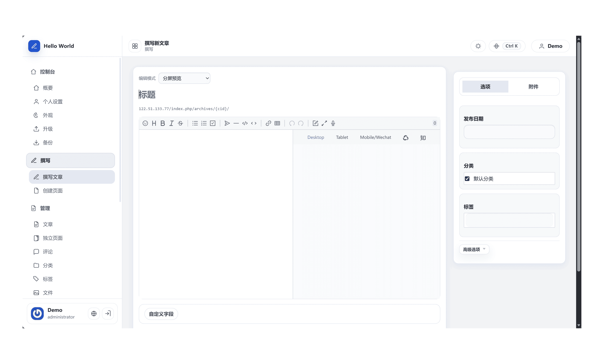Viewport: 604px width, 364px height.
Task: Toggle sidebar with grid menu button
Action: pos(135,46)
